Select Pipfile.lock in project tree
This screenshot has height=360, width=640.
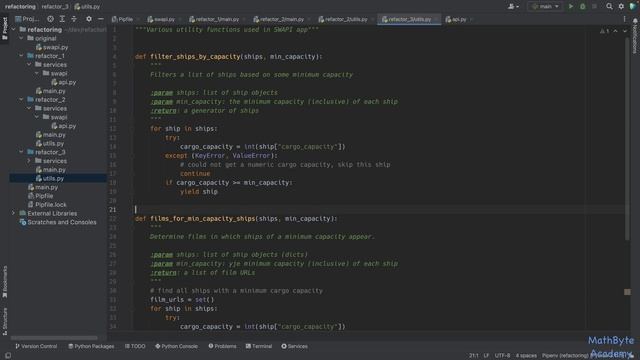tap(47, 204)
